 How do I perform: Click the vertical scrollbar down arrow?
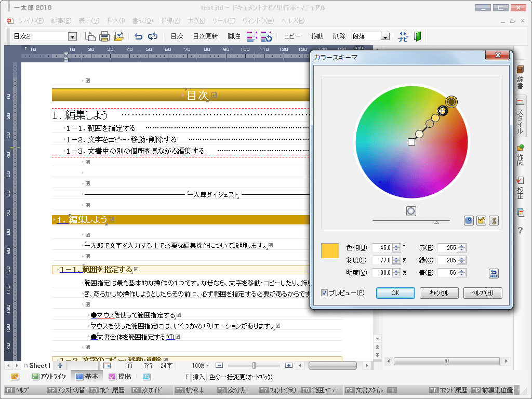click(x=377, y=338)
